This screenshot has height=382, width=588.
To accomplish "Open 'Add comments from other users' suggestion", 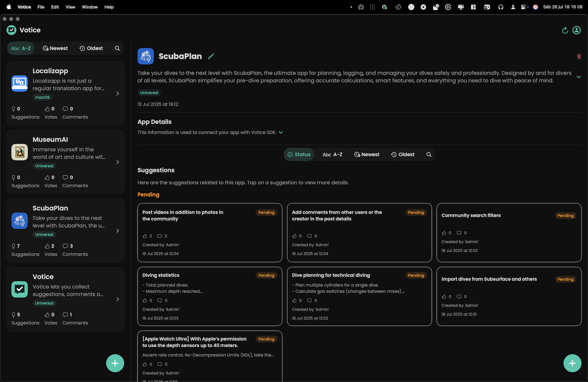I will click(x=359, y=233).
